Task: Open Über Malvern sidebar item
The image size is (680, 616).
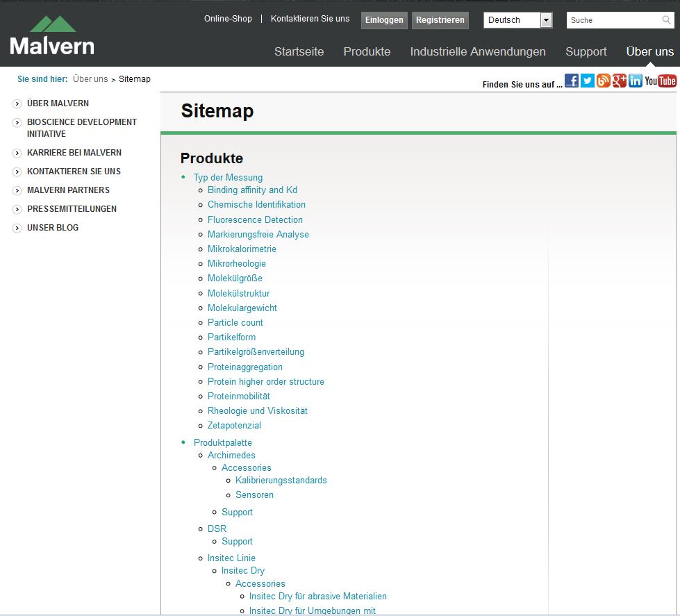Action: coord(58,103)
